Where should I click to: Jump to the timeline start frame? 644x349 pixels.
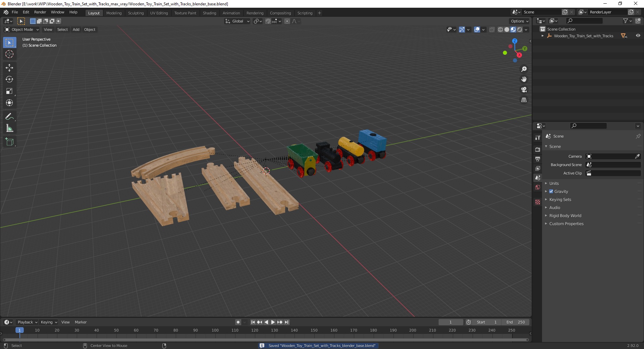pos(253,322)
